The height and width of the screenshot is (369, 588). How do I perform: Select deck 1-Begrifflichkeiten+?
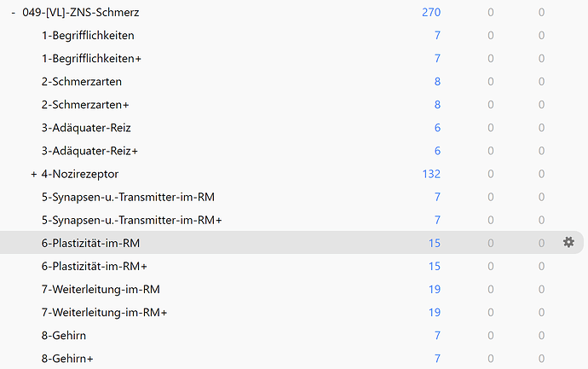pos(91,59)
